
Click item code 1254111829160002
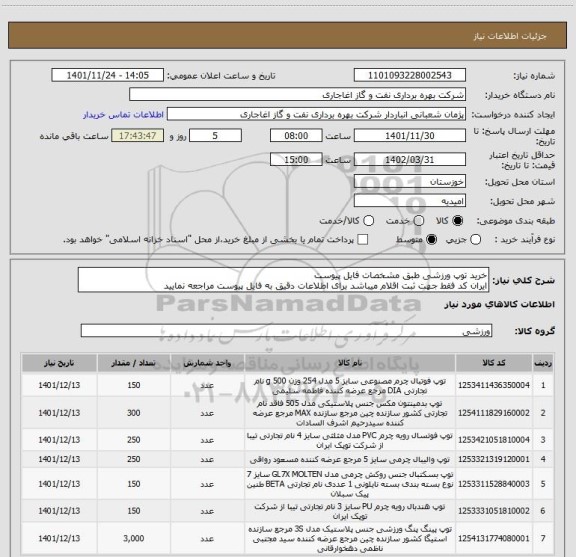tap(494, 413)
